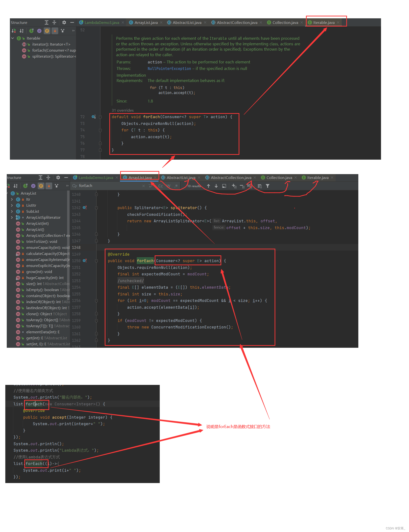Clear the forEach search text
The height and width of the screenshot is (532, 409).
coord(143,186)
